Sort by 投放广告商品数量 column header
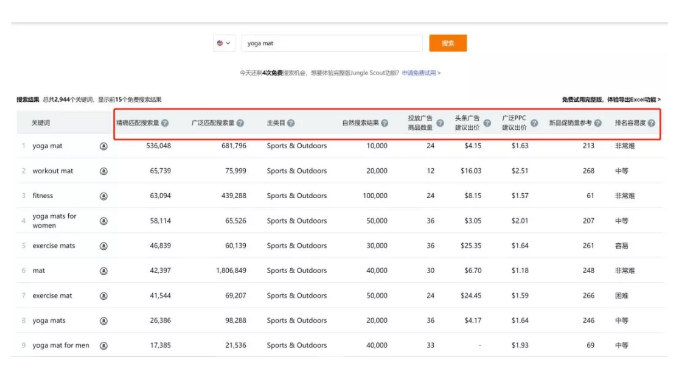Screen dimensions: 684x371 [420, 123]
